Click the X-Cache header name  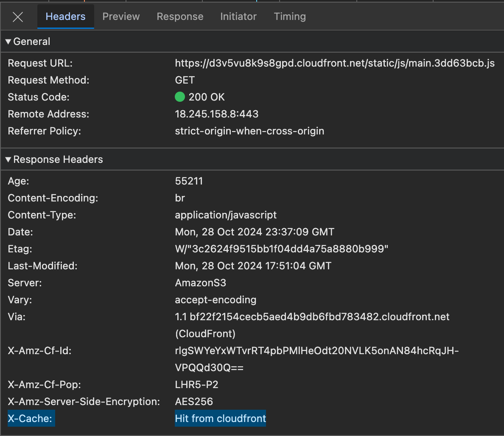coord(30,419)
